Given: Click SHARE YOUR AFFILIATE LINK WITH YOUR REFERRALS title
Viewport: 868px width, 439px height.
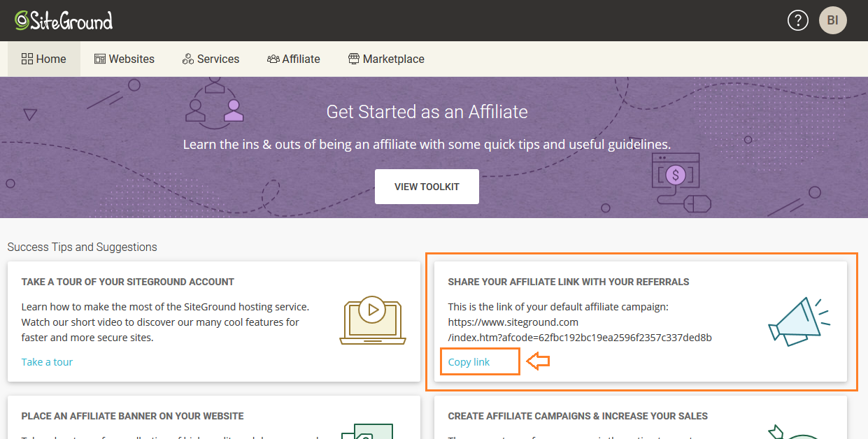Looking at the screenshot, I should tap(569, 282).
